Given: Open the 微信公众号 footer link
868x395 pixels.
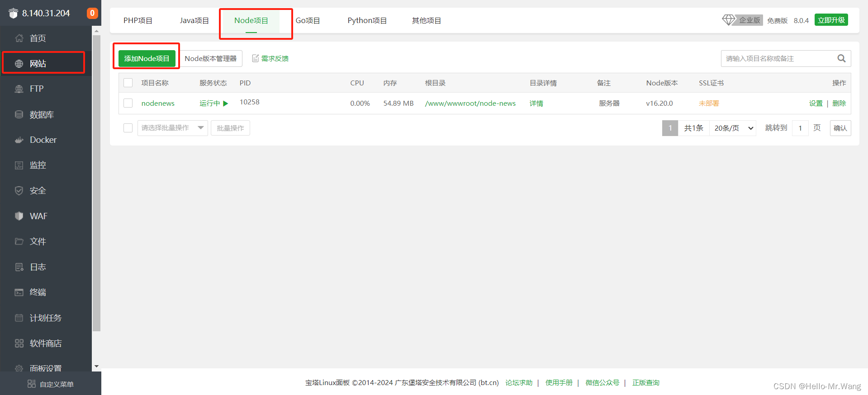Looking at the screenshot, I should 602,382.
